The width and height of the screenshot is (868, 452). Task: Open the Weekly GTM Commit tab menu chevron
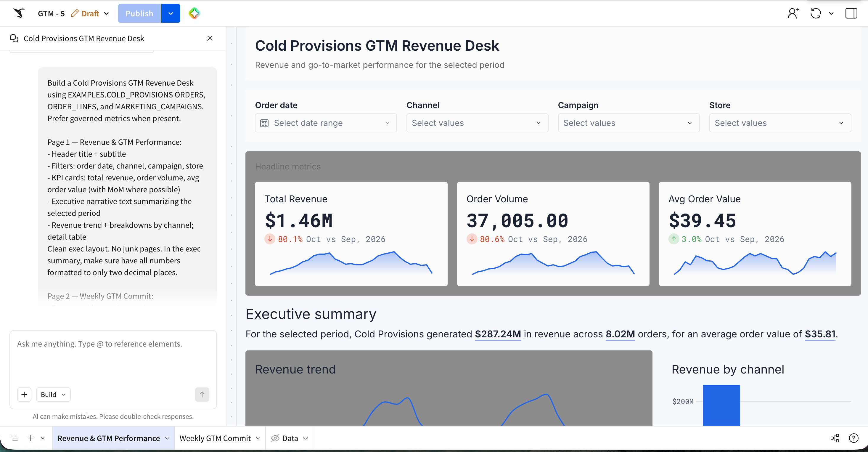pyautogui.click(x=258, y=438)
